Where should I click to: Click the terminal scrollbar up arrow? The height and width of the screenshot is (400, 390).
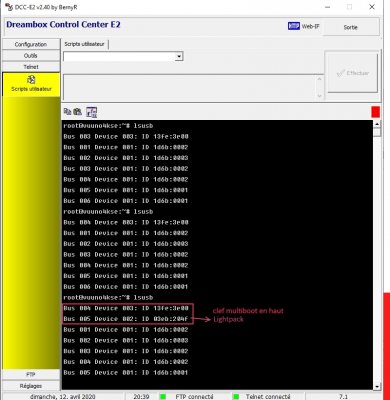(x=377, y=124)
